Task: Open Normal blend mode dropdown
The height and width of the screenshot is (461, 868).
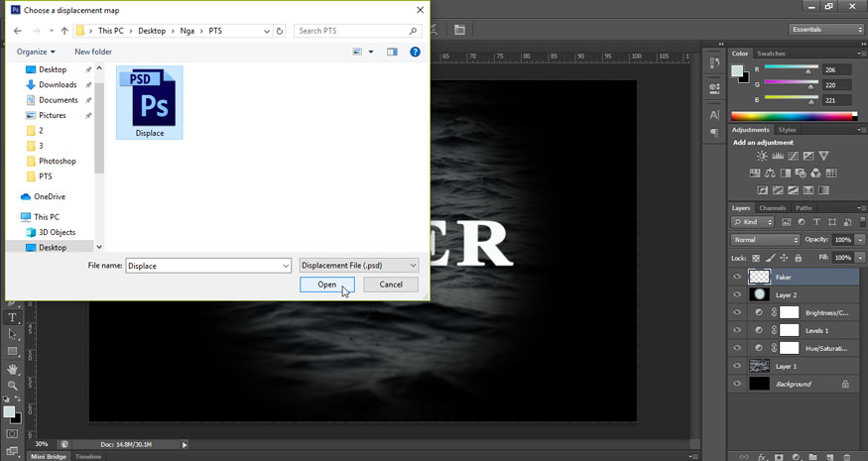Action: [x=765, y=240]
